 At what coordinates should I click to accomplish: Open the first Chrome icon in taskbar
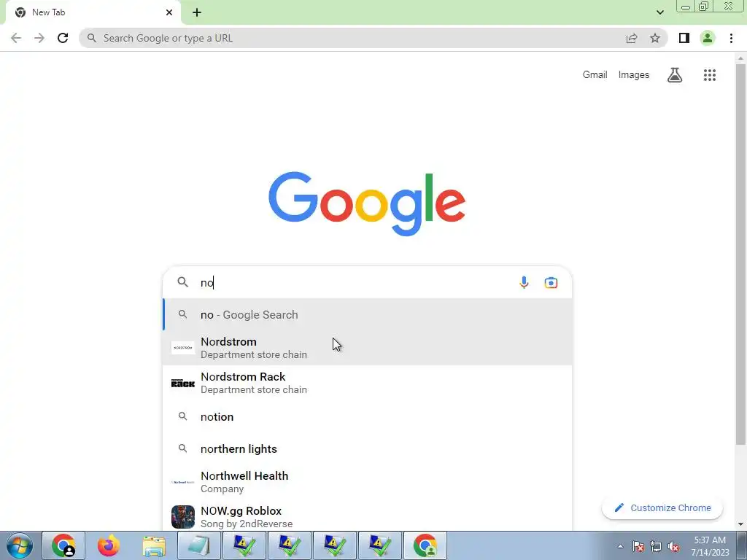click(x=64, y=545)
